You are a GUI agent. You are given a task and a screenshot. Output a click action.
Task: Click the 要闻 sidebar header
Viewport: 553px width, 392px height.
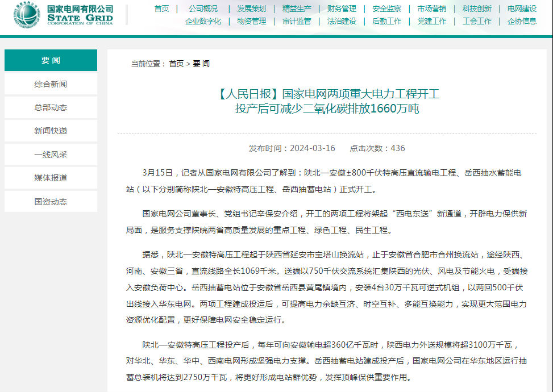click(51, 60)
